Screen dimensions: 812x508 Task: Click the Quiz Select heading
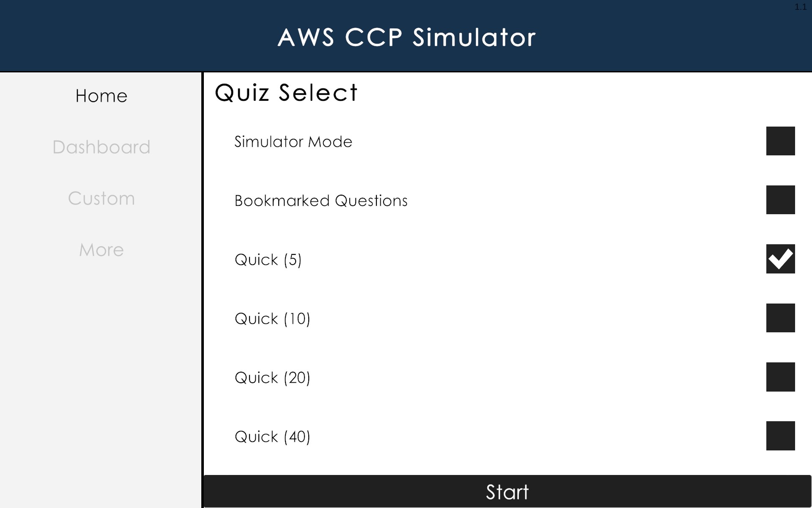click(x=286, y=93)
